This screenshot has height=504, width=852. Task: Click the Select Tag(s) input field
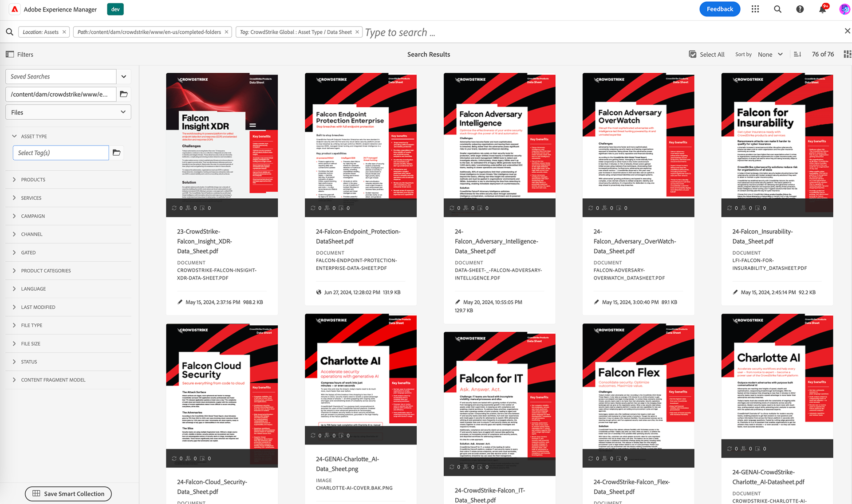click(61, 153)
